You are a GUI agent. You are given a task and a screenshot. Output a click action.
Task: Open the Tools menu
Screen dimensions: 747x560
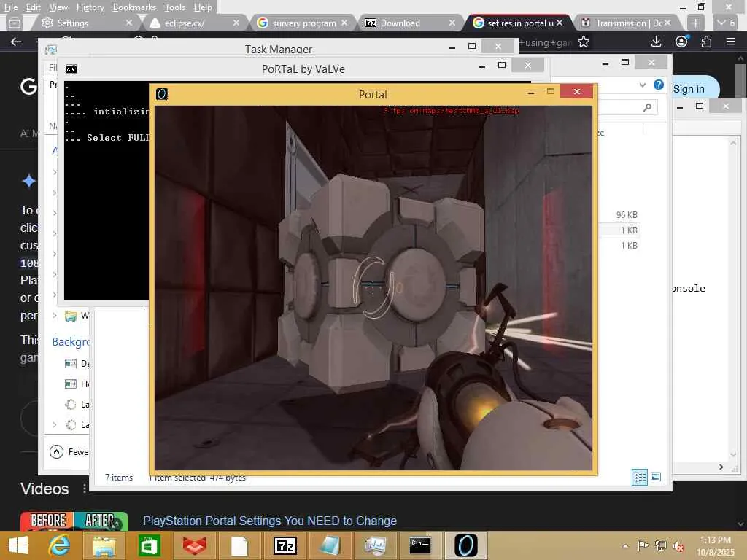point(174,7)
